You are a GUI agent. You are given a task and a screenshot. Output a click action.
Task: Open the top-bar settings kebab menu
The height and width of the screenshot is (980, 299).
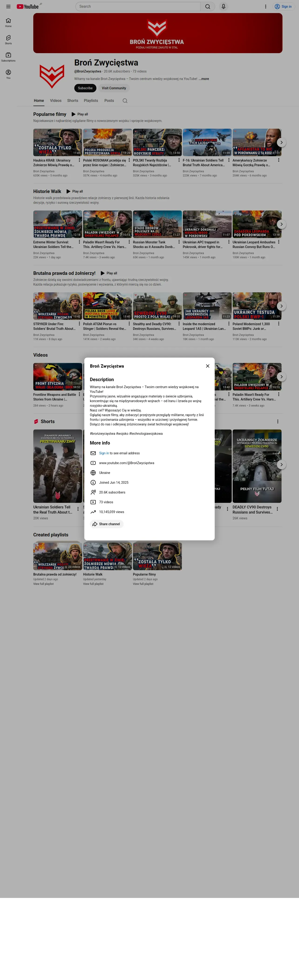(x=265, y=7)
